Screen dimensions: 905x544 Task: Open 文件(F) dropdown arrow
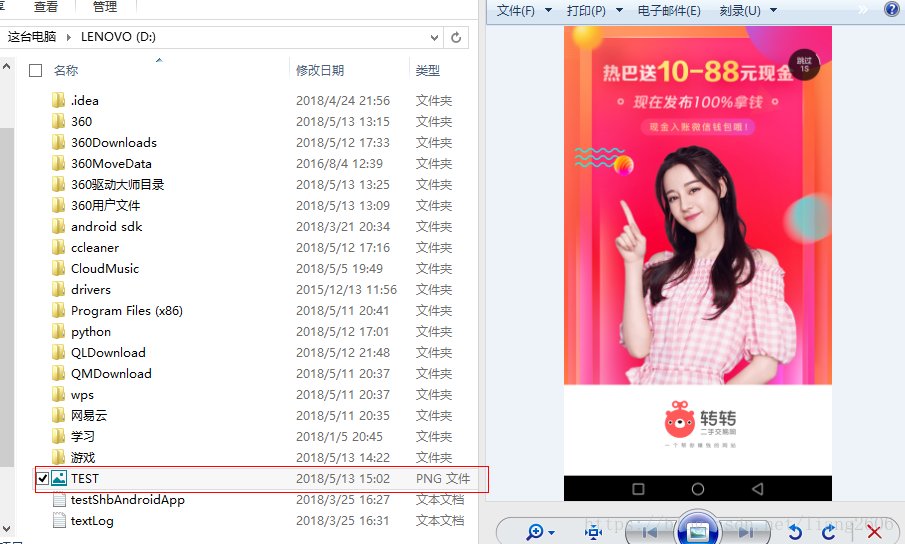click(548, 10)
